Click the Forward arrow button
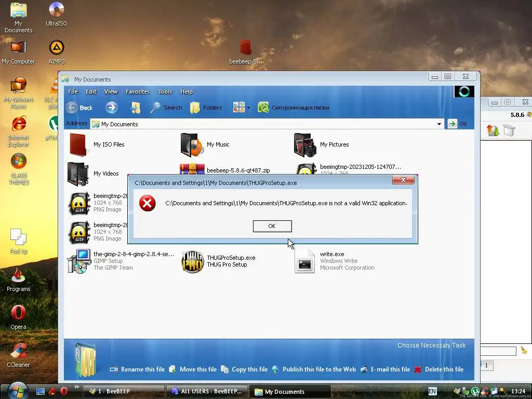532x399 pixels. point(111,108)
